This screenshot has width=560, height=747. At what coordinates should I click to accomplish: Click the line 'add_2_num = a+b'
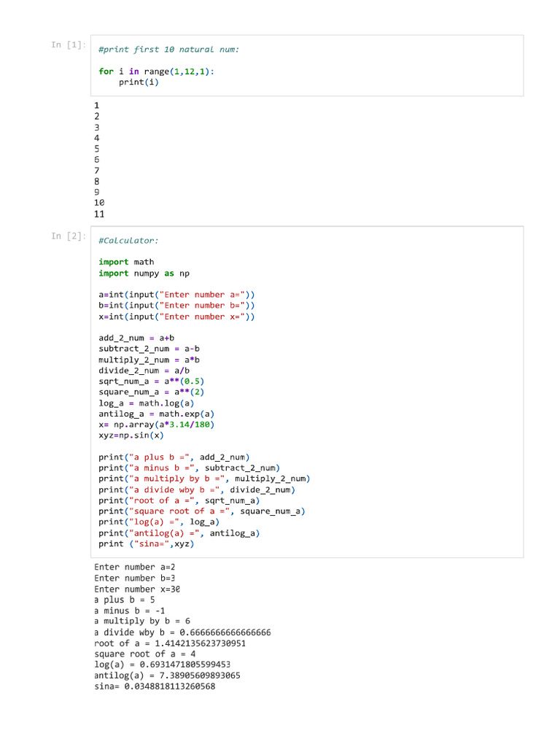(136, 338)
